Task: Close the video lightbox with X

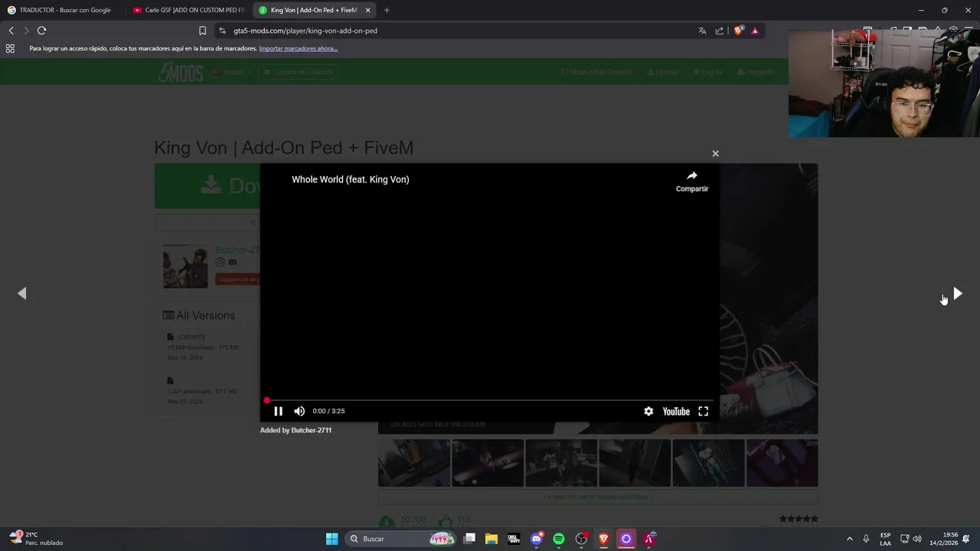Action: pos(715,154)
